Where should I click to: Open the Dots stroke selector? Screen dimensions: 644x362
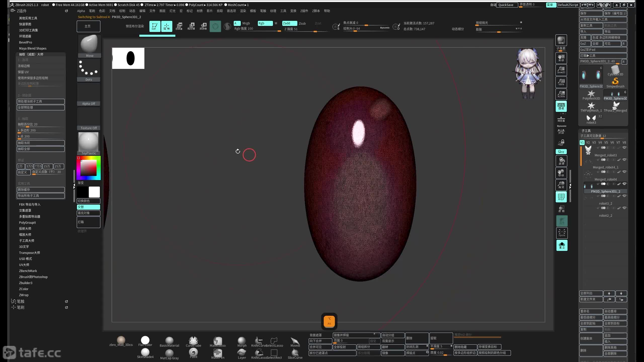click(x=89, y=70)
